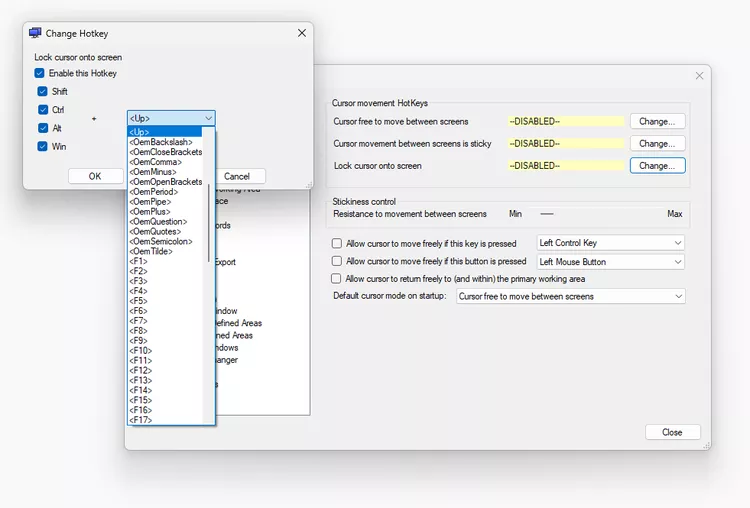Image resolution: width=750 pixels, height=508 pixels.
Task: Choose <F14> from the key list
Action: coord(165,390)
